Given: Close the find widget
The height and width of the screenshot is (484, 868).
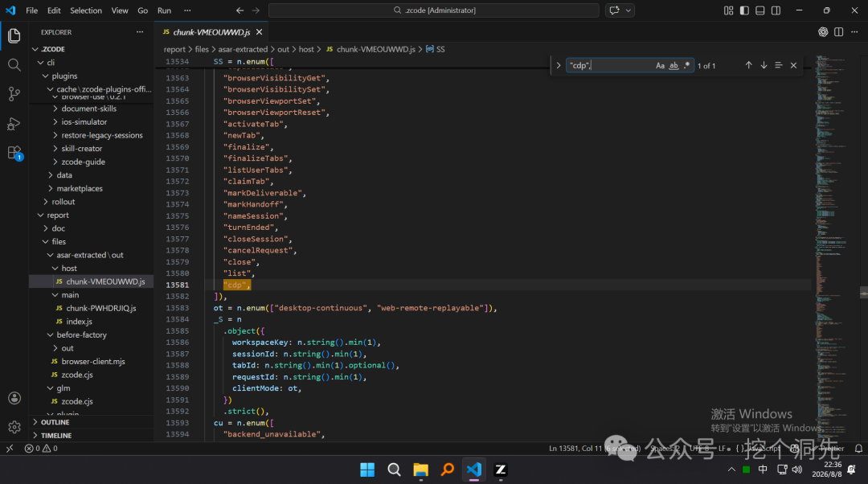Looking at the screenshot, I should 793,65.
